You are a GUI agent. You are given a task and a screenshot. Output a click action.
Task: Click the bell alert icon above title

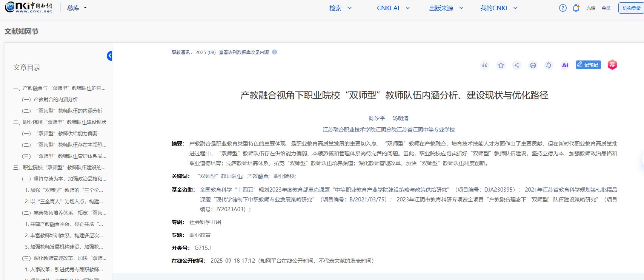(x=549, y=65)
